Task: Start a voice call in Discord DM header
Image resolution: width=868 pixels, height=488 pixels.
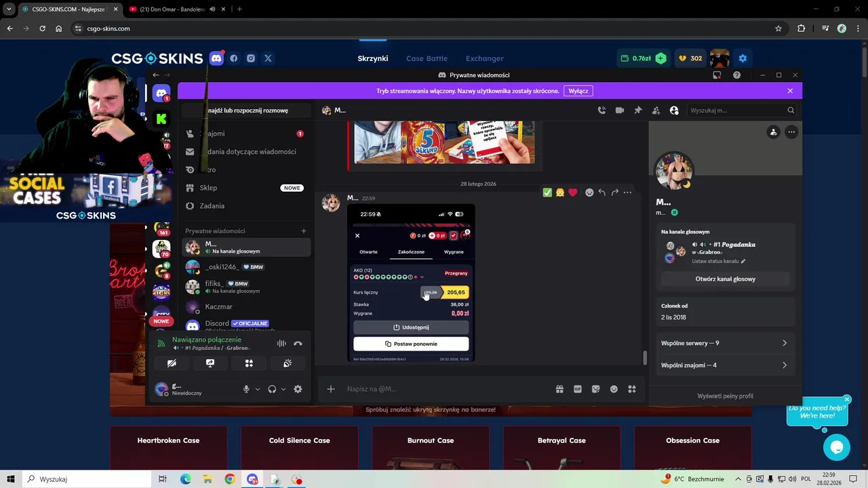Action: coord(601,110)
